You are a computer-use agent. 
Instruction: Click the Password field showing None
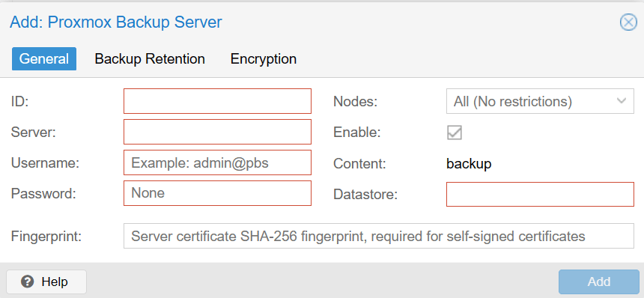click(x=217, y=193)
